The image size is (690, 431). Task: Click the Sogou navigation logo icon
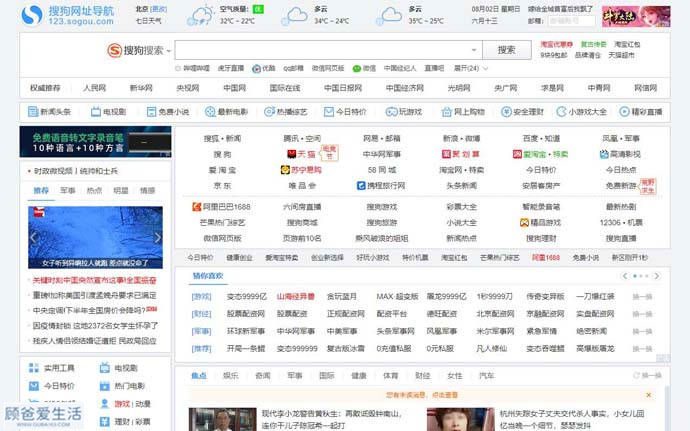32,15
